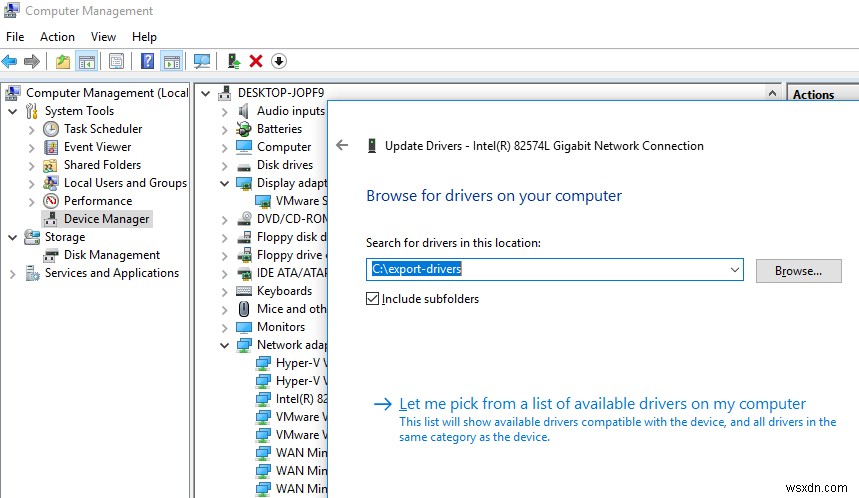Toggle the Include subfolders checkbox
859x498 pixels.
coord(373,299)
